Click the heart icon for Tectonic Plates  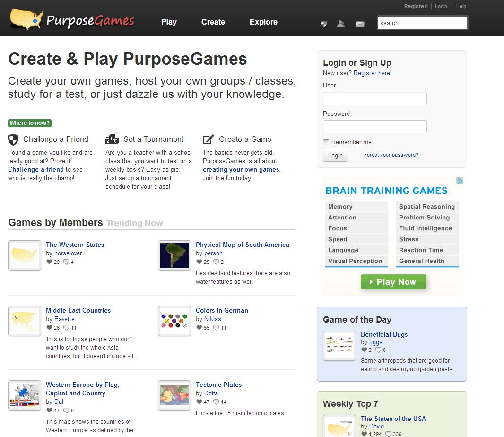pos(200,402)
